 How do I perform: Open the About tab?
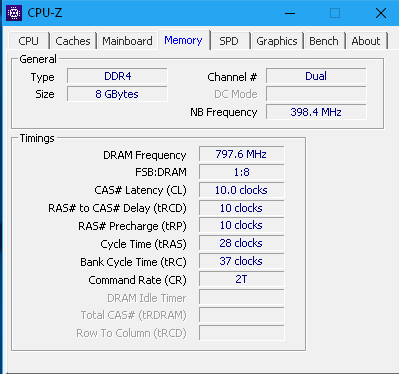point(366,41)
